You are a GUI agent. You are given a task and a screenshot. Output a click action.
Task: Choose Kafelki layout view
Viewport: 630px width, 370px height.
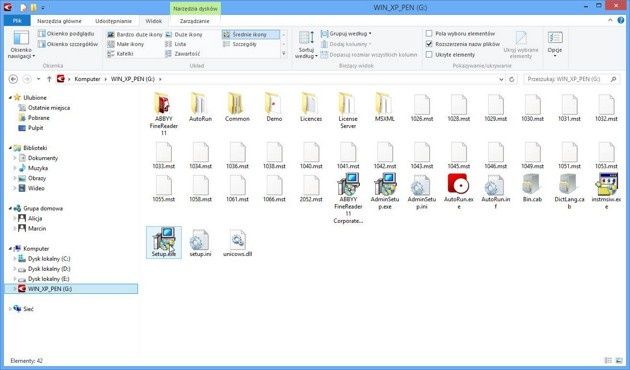121,54
